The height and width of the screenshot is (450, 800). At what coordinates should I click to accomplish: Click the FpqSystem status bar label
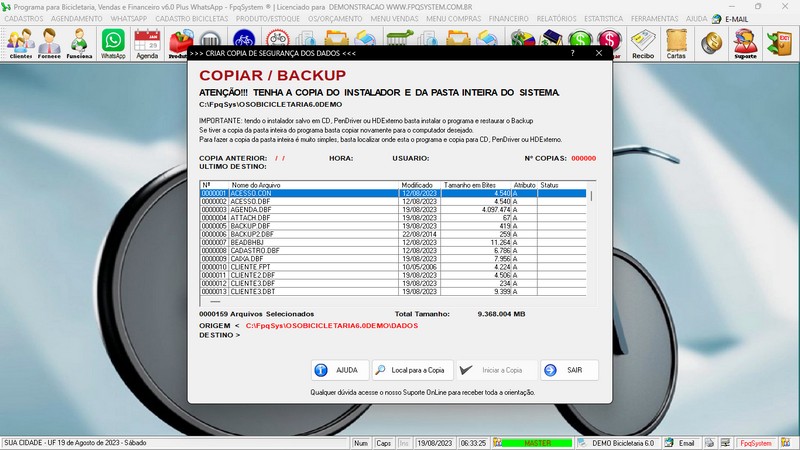756,443
